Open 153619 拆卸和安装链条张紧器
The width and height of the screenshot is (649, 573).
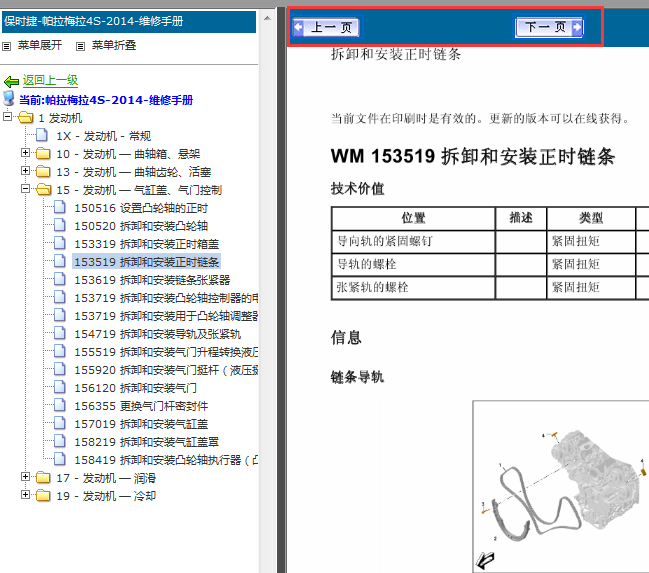click(x=152, y=280)
